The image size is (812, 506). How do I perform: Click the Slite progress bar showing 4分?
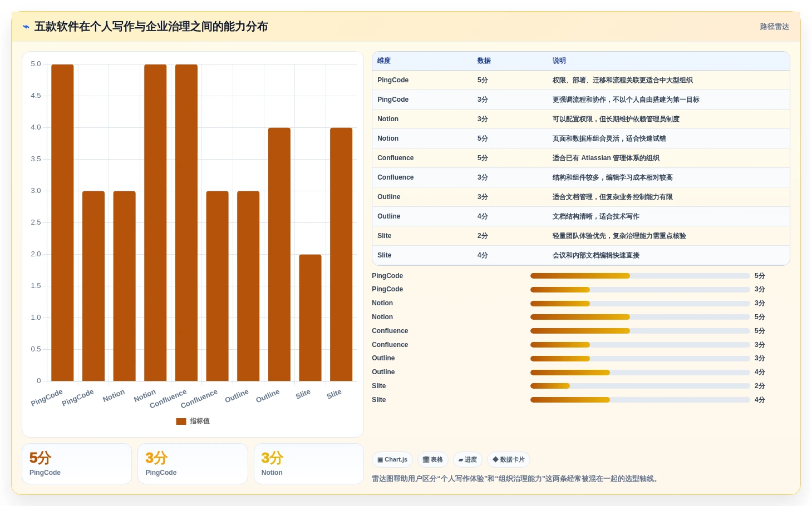click(x=640, y=400)
